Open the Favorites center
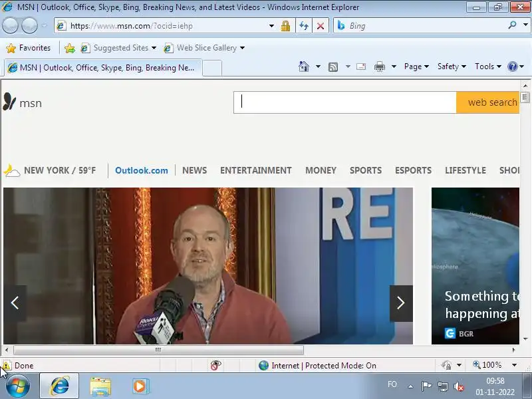The height and width of the screenshot is (399, 532). point(29,48)
